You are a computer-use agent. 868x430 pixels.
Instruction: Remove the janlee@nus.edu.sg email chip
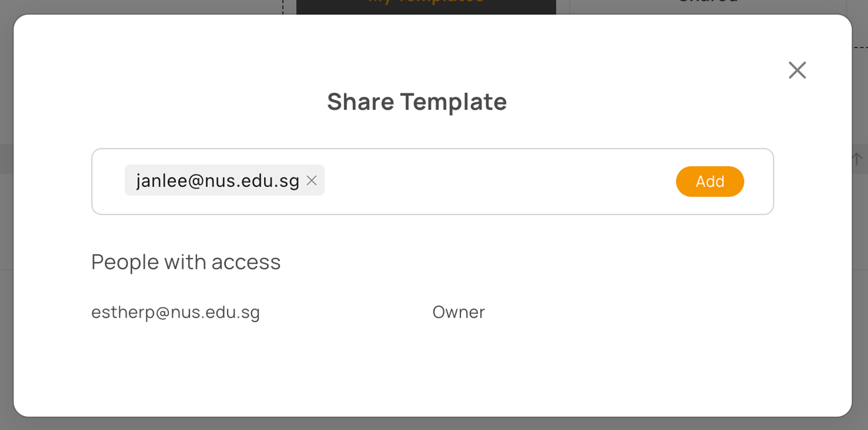311,180
